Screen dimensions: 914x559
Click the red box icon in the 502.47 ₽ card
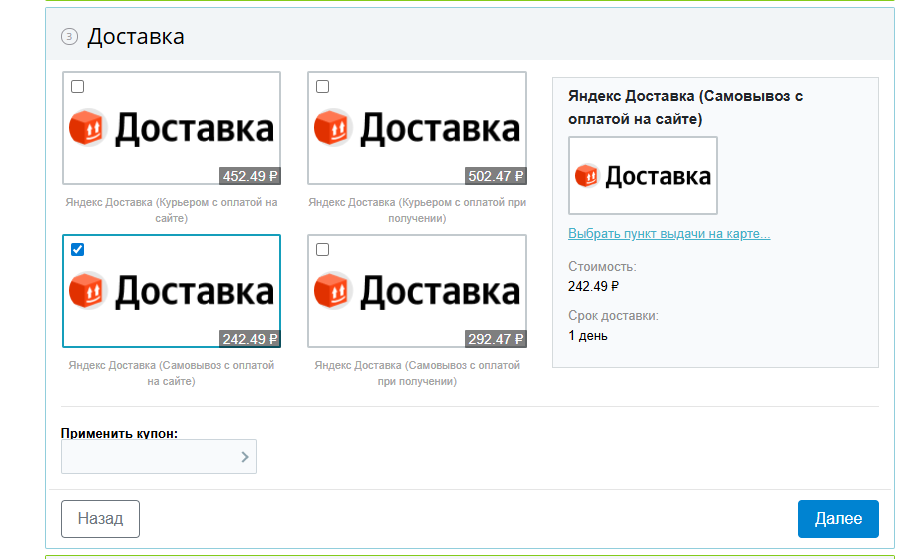pyautogui.click(x=331, y=128)
